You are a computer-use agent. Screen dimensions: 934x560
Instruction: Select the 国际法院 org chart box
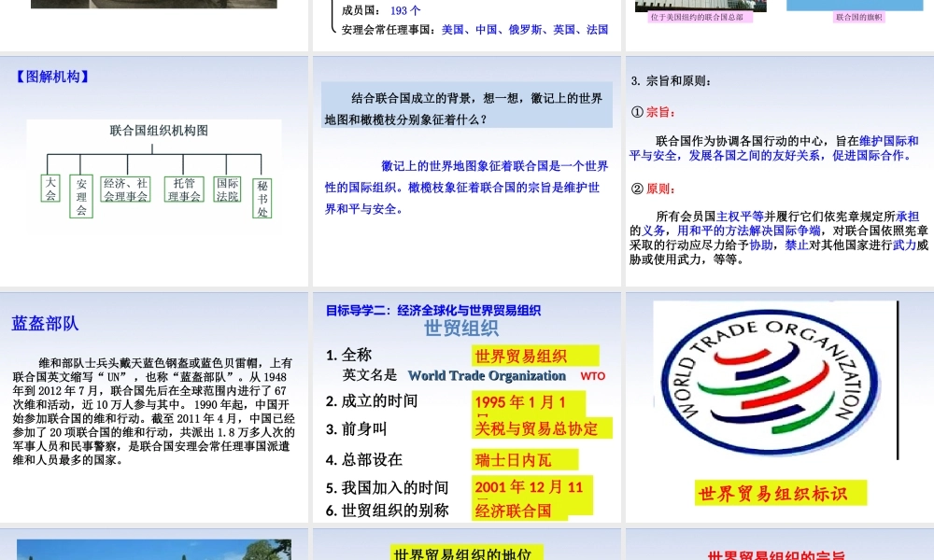click(x=227, y=189)
